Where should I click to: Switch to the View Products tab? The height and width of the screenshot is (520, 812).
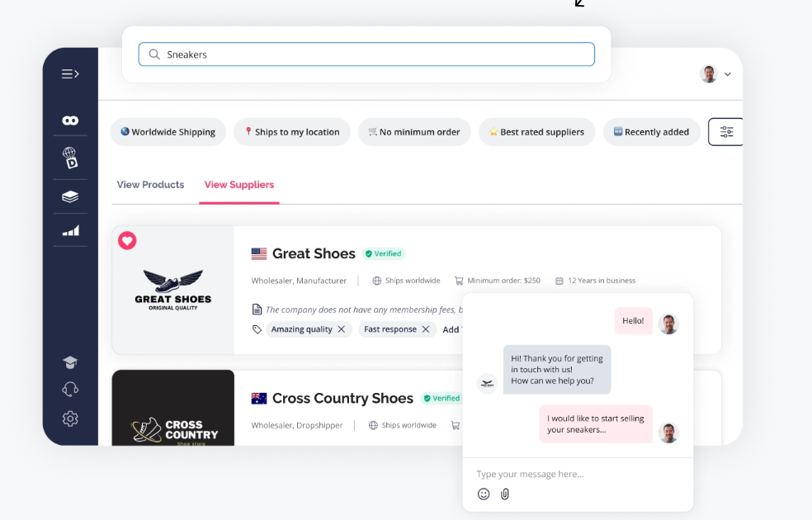click(150, 185)
